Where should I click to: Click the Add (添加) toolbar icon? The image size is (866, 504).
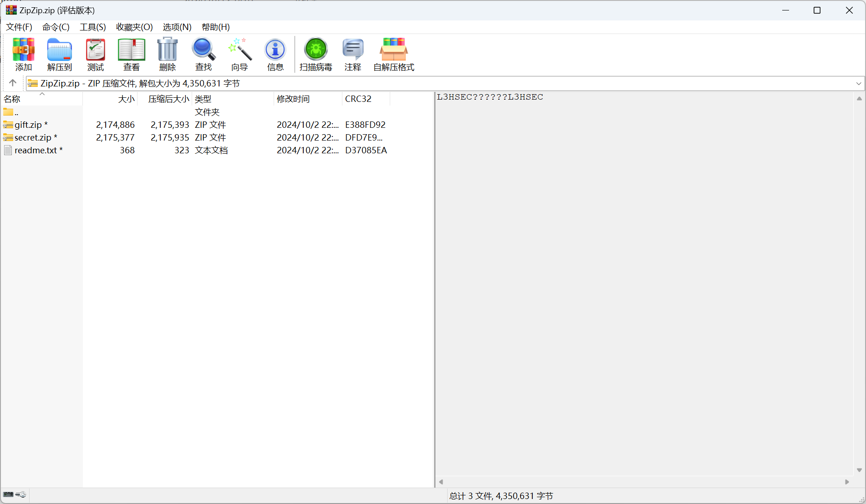tap(23, 54)
